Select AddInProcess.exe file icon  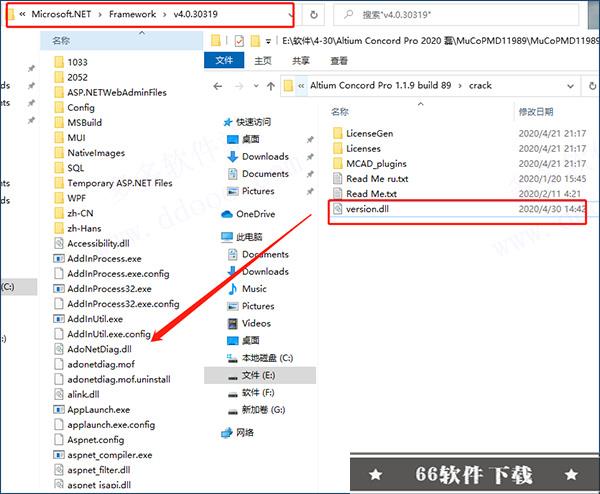pos(59,259)
